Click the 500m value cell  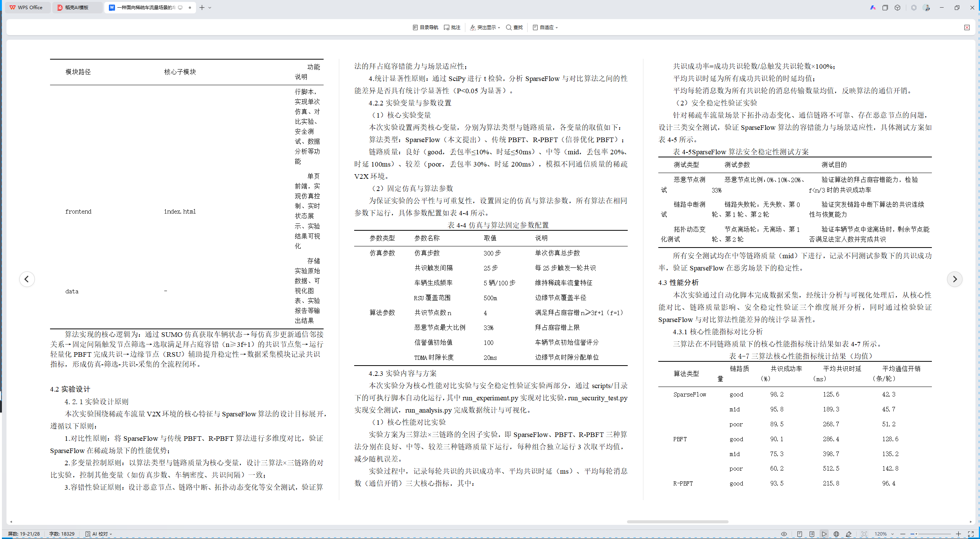(490, 298)
